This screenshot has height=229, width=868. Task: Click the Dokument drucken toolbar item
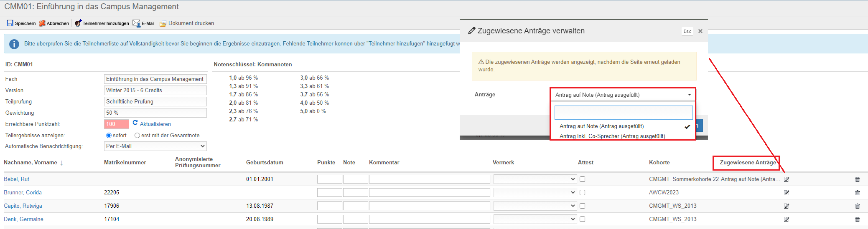[x=187, y=23]
